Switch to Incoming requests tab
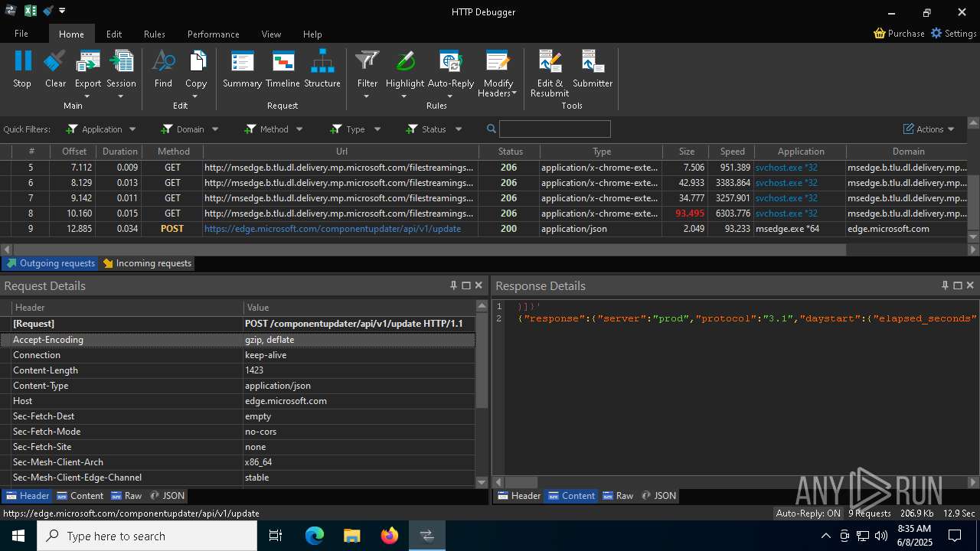 [x=147, y=263]
